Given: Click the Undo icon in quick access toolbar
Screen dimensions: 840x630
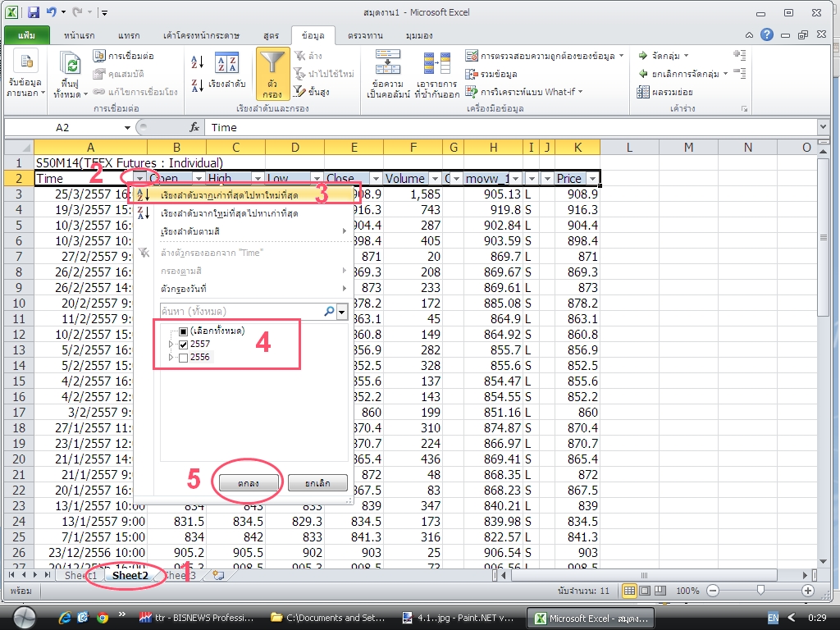Looking at the screenshot, I should [52, 11].
